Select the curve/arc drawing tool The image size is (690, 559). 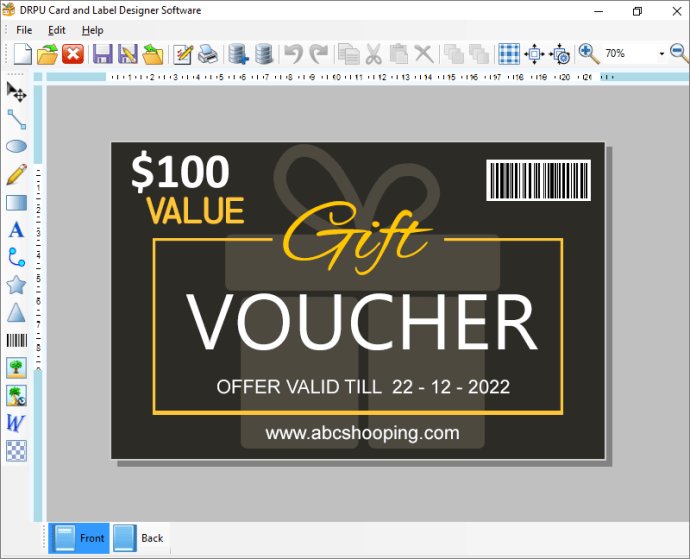[x=16, y=257]
